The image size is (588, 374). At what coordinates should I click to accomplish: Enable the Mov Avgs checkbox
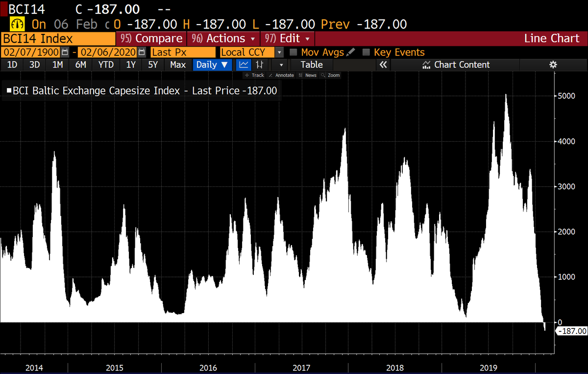pyautogui.click(x=293, y=52)
